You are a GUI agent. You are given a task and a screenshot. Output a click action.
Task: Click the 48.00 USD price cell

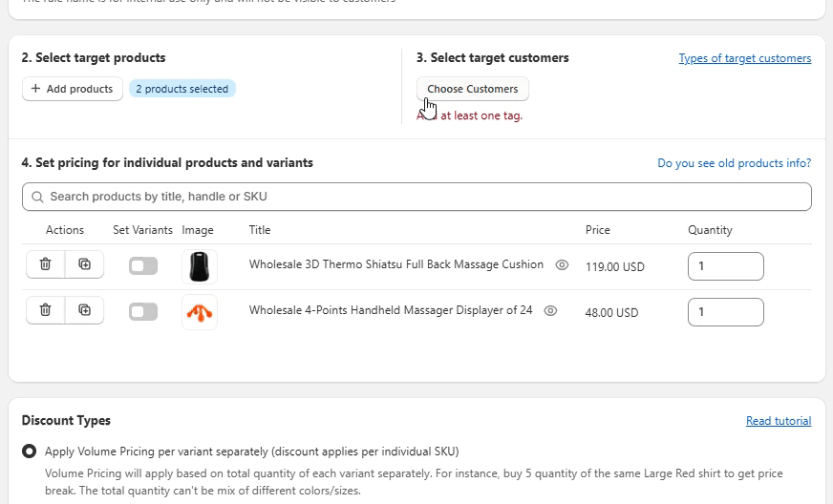[x=611, y=313]
